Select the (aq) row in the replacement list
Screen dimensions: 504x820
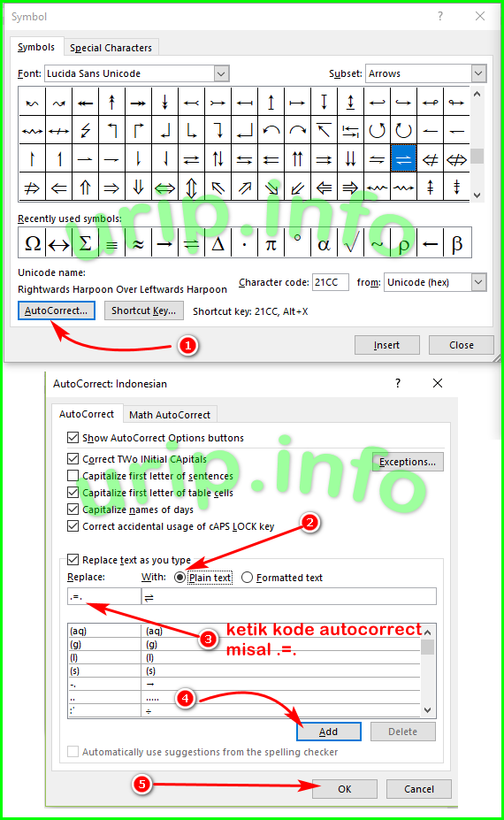pos(244,632)
